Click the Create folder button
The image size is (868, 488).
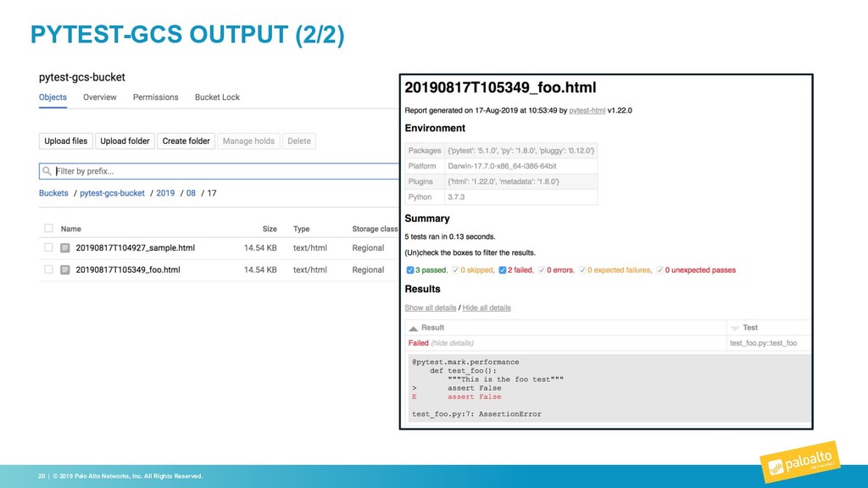[x=186, y=141]
